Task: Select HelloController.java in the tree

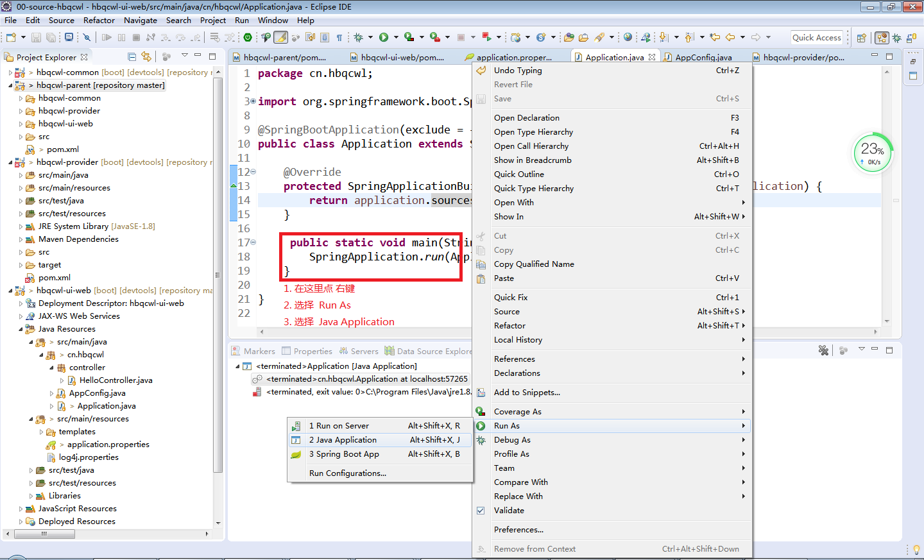Action: (116, 380)
